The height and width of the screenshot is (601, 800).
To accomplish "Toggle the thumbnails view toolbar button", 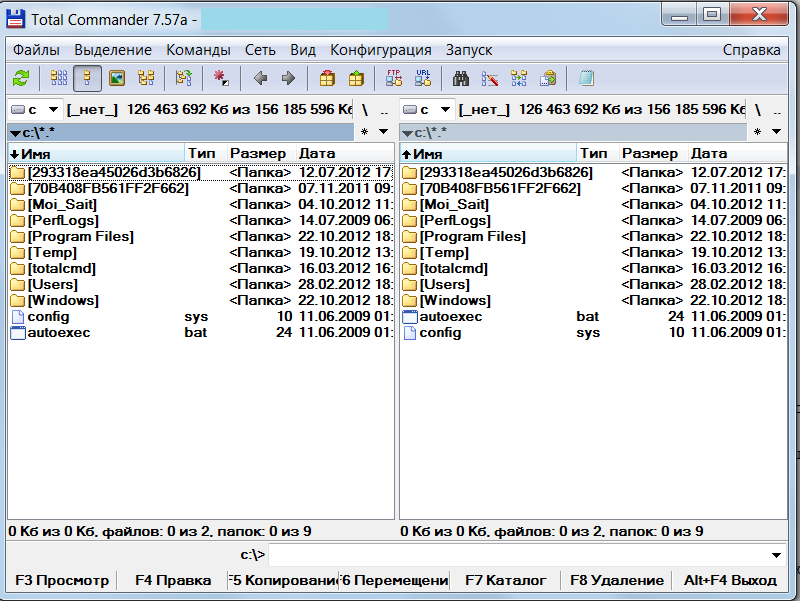I will [117, 78].
